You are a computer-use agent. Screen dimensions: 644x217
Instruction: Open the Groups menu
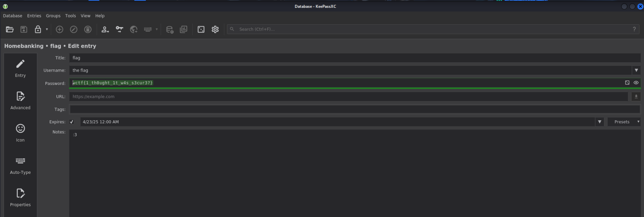click(x=53, y=16)
